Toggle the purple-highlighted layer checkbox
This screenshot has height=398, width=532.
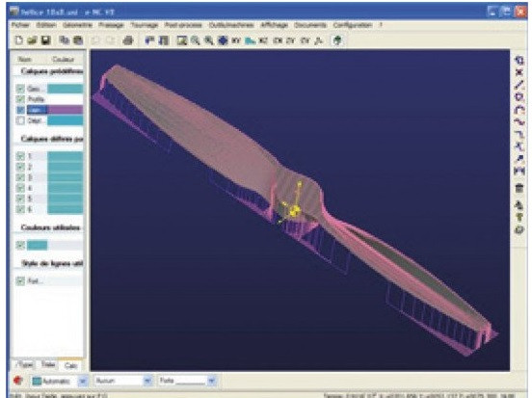[x=20, y=110]
